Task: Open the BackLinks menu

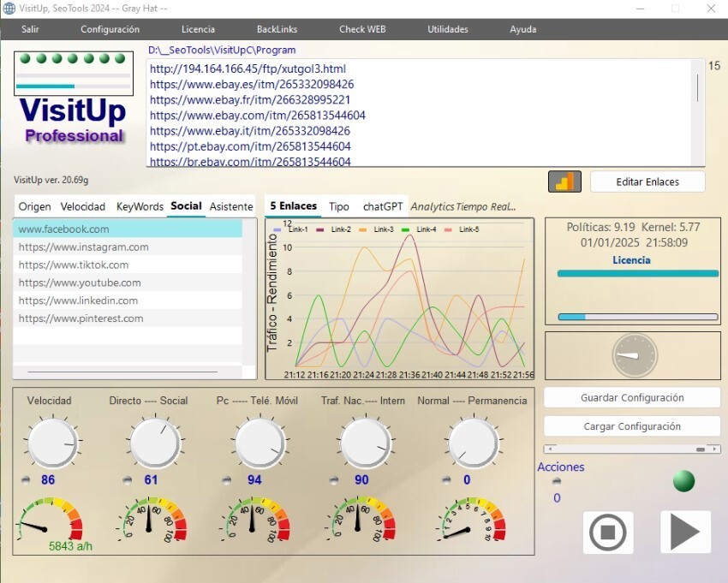Action: [x=277, y=29]
